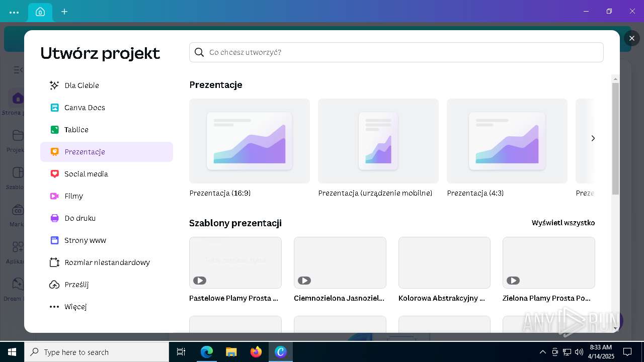Click the Prześlij cloud upload icon
This screenshot has height=362, width=644.
pyautogui.click(x=54, y=285)
